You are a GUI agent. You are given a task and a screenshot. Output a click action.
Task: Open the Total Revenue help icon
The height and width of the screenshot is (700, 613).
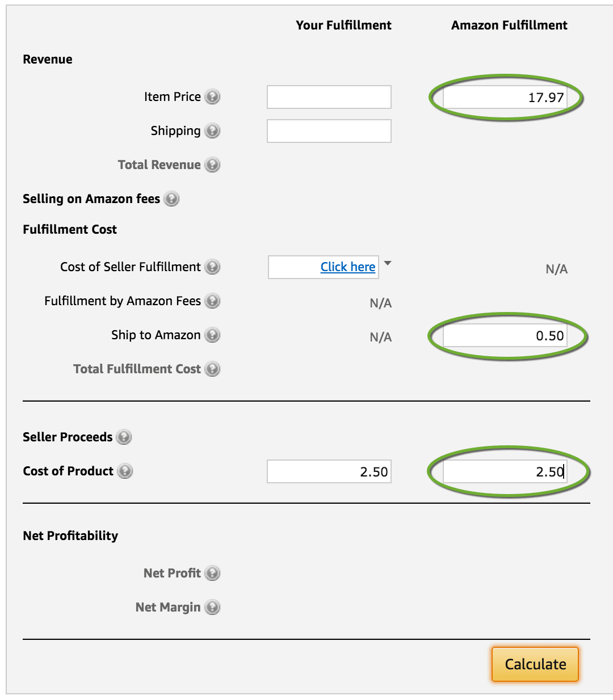tap(212, 165)
